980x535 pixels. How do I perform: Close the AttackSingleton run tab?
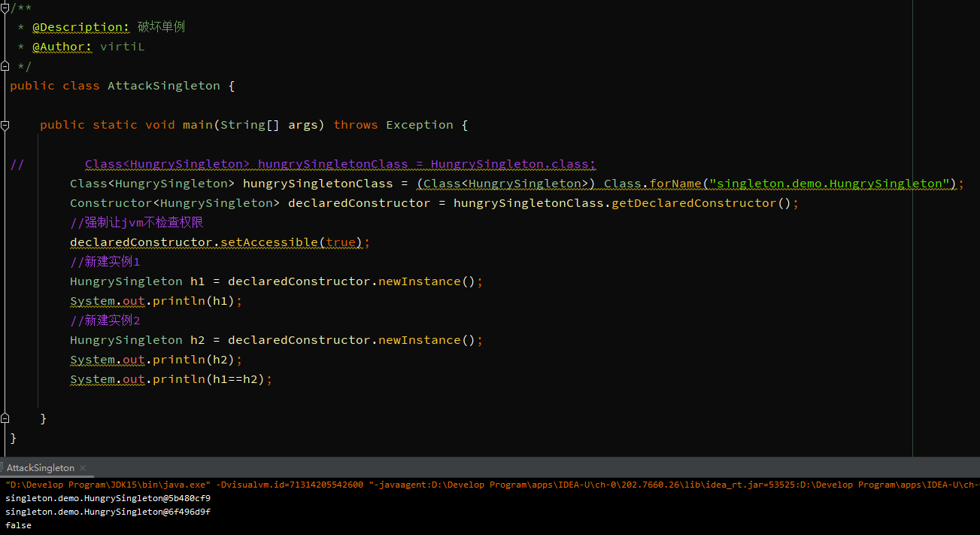(83, 468)
